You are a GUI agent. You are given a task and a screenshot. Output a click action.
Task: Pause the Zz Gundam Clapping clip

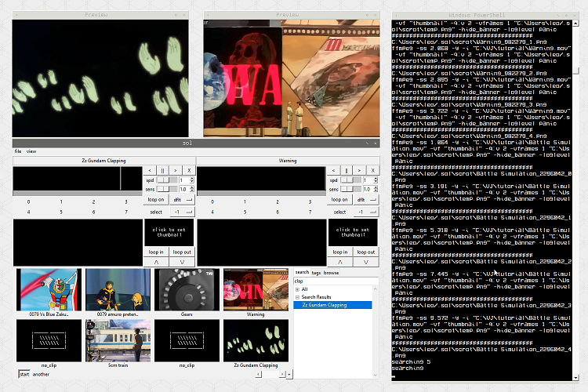162,170
